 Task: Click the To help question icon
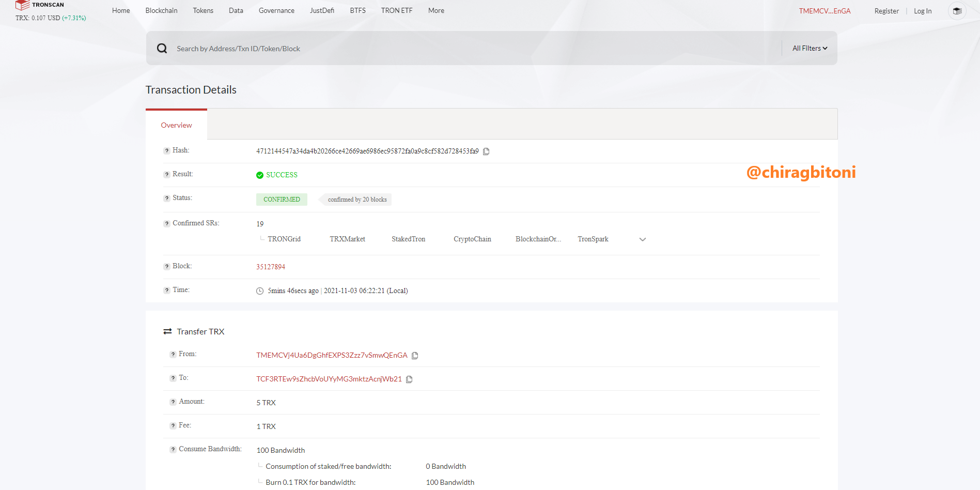click(x=173, y=378)
